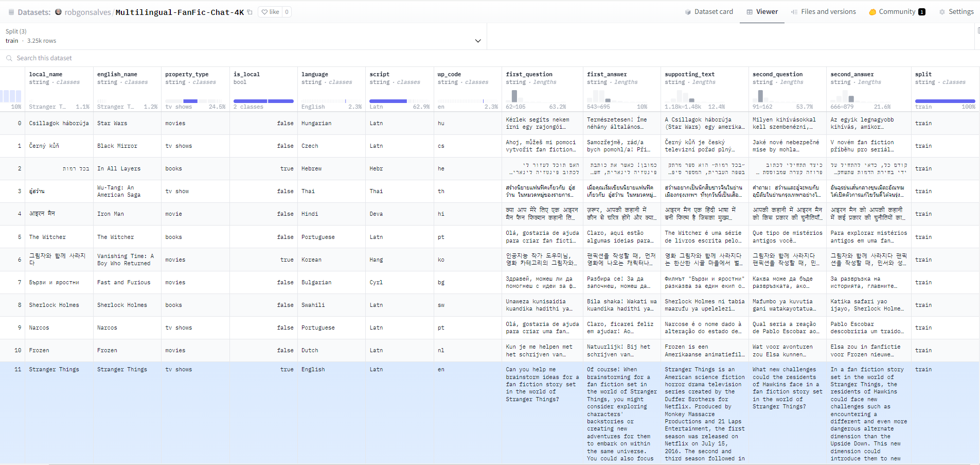
Task: Click the 'Black Mirror' english name cell
Action: tap(127, 146)
